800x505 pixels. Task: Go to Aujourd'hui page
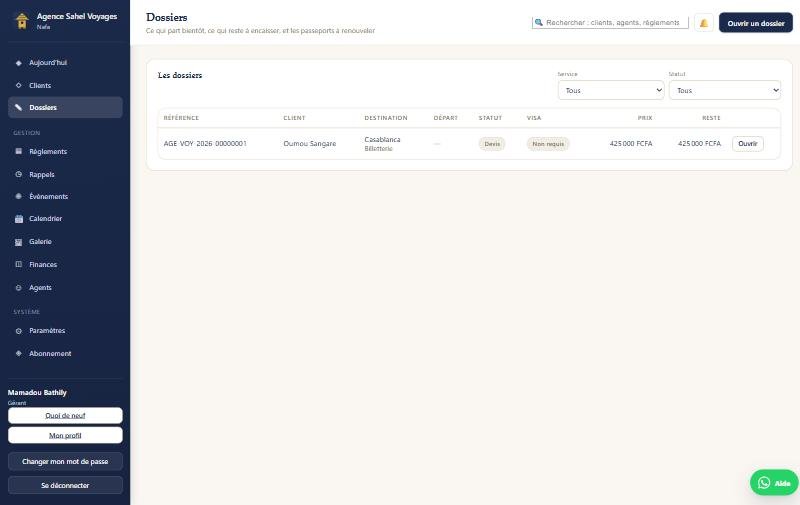pyautogui.click(x=65, y=63)
